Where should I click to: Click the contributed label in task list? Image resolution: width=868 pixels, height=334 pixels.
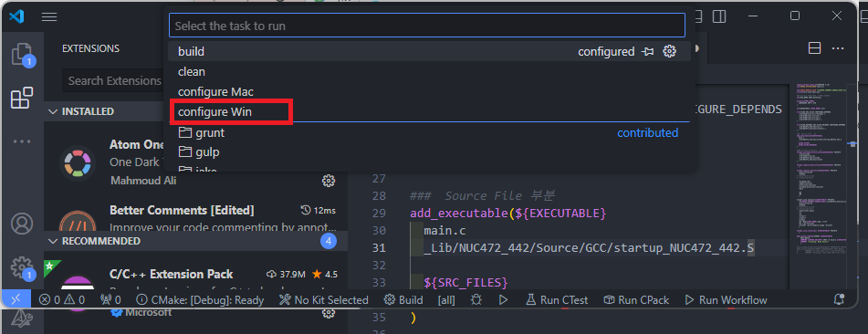[648, 133]
